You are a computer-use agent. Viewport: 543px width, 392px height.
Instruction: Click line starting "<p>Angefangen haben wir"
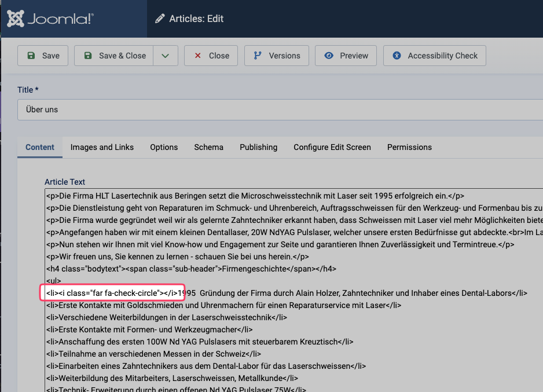pos(294,232)
